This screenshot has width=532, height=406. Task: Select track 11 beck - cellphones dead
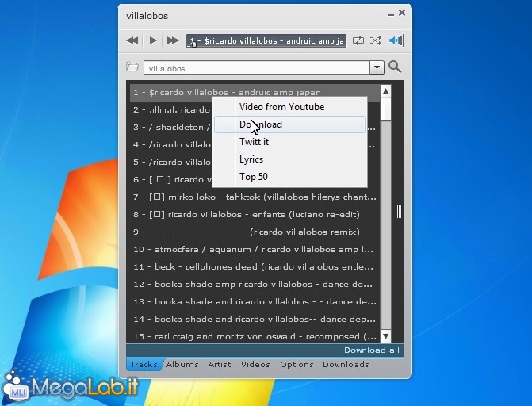click(x=255, y=266)
